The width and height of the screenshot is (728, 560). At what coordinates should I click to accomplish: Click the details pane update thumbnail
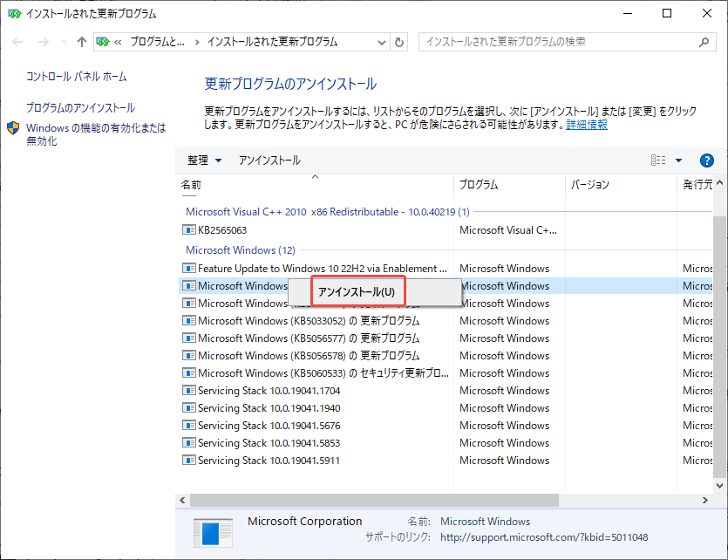pyautogui.click(x=213, y=533)
